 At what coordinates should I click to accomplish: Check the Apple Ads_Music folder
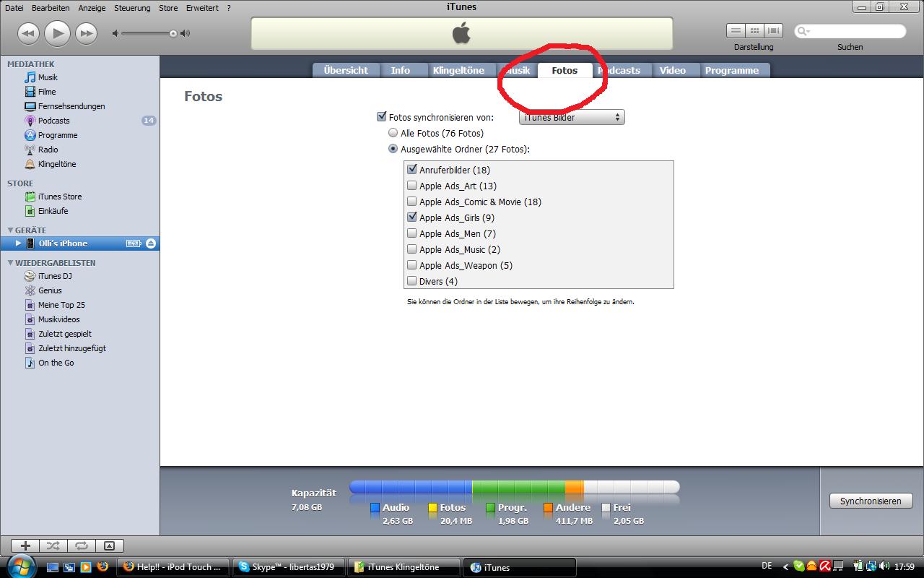[x=412, y=249]
